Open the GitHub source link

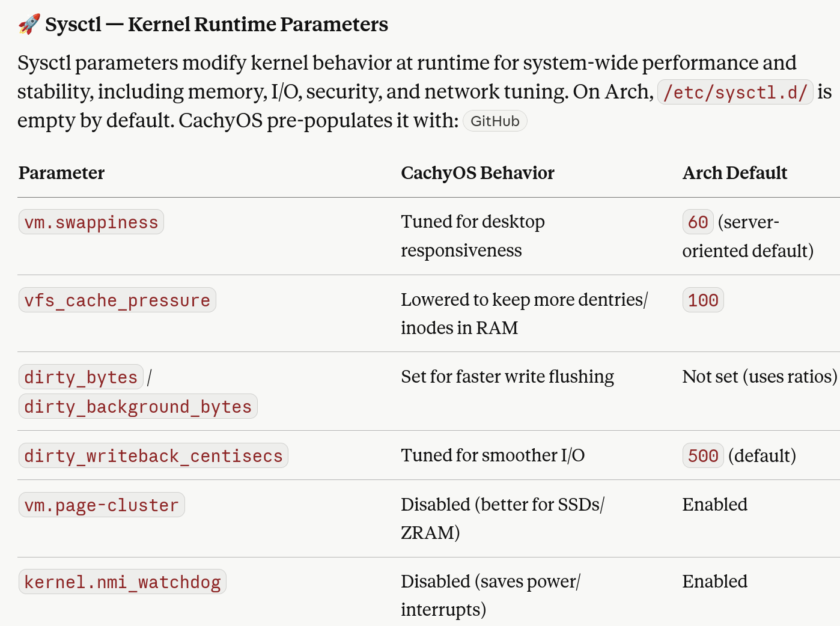pos(495,121)
